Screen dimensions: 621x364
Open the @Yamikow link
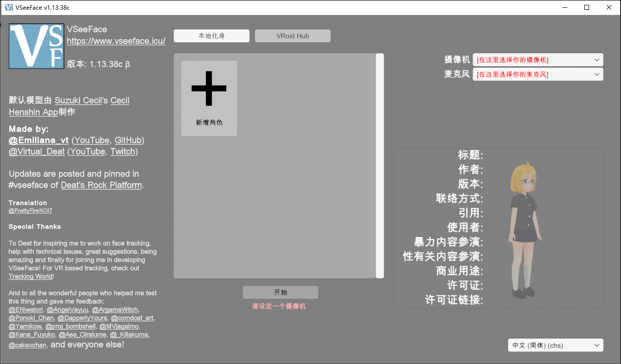[25, 327]
